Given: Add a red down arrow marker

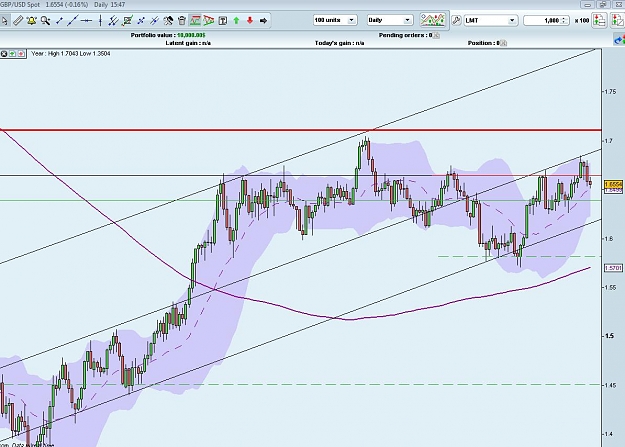Looking at the screenshot, I should [x=250, y=20].
